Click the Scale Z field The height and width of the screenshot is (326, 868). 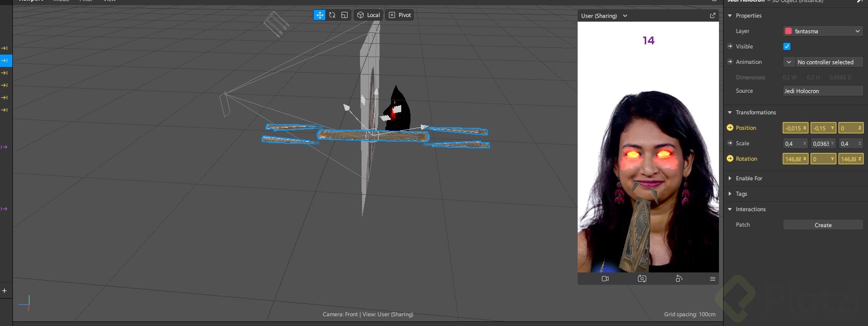click(851, 143)
